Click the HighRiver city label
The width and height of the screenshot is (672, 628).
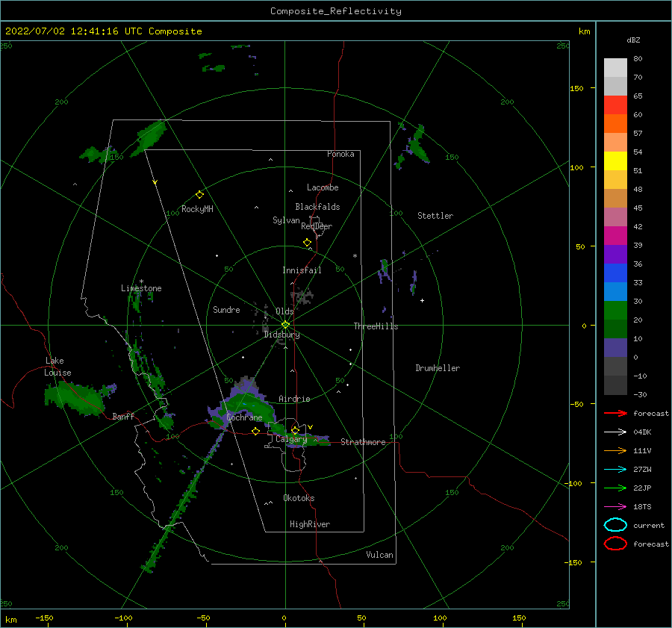(x=310, y=524)
